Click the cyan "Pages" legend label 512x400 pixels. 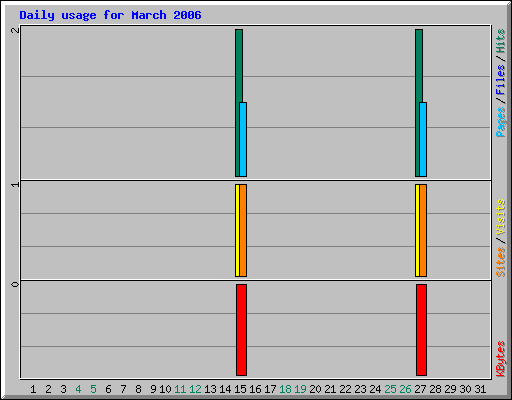[501, 122]
